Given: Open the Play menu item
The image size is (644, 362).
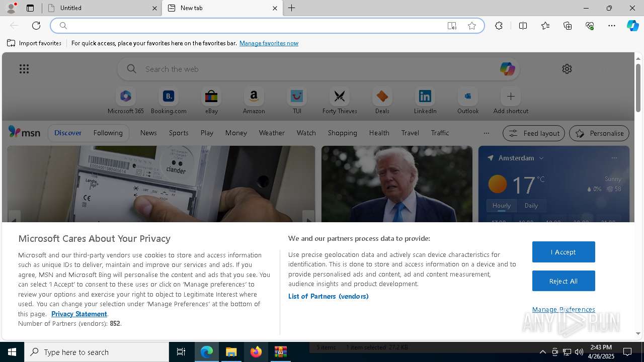Looking at the screenshot, I should (x=207, y=133).
